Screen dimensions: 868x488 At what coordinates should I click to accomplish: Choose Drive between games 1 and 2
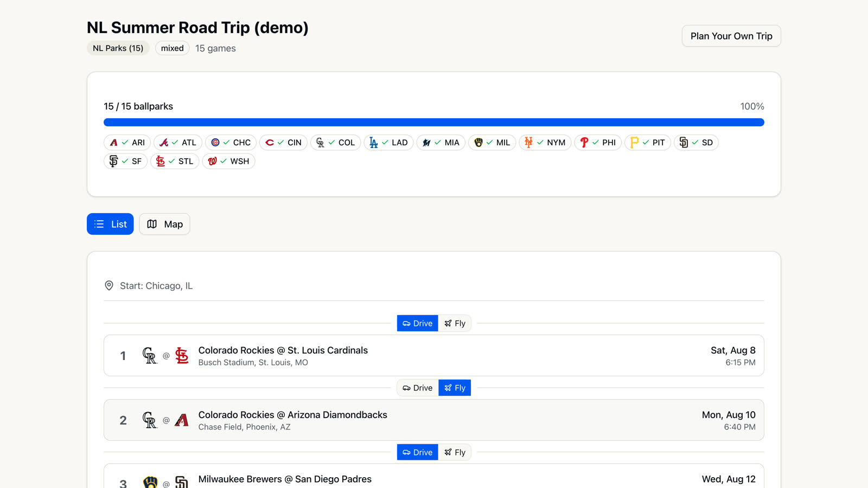tap(418, 388)
